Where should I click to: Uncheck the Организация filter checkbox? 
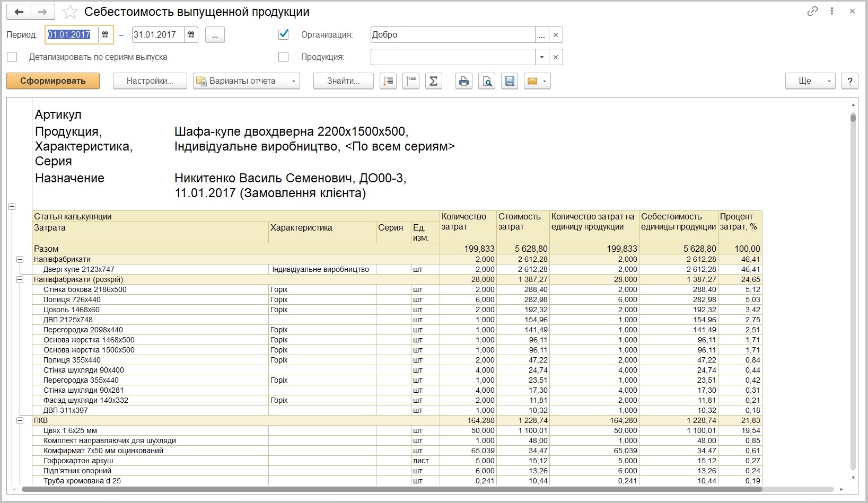284,34
